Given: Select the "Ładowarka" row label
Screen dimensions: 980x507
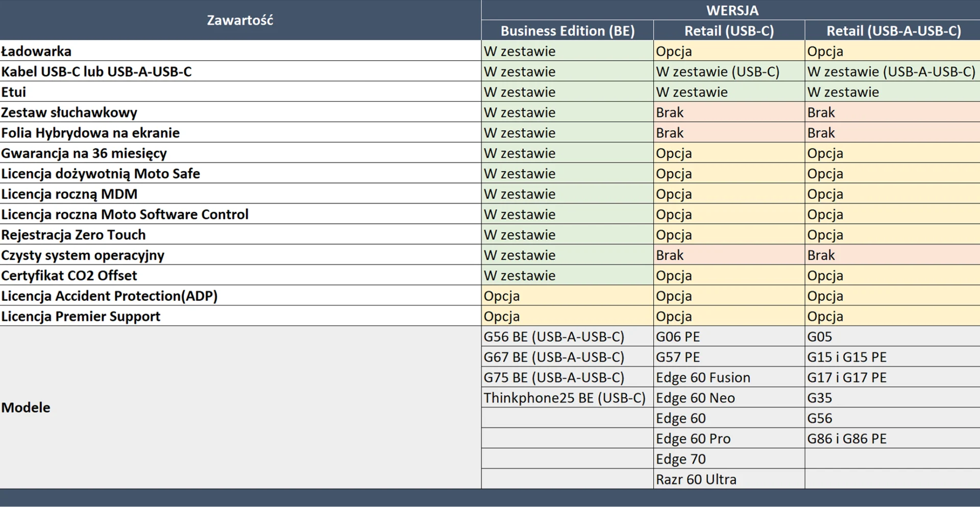Looking at the screenshot, I should tap(240, 51).
